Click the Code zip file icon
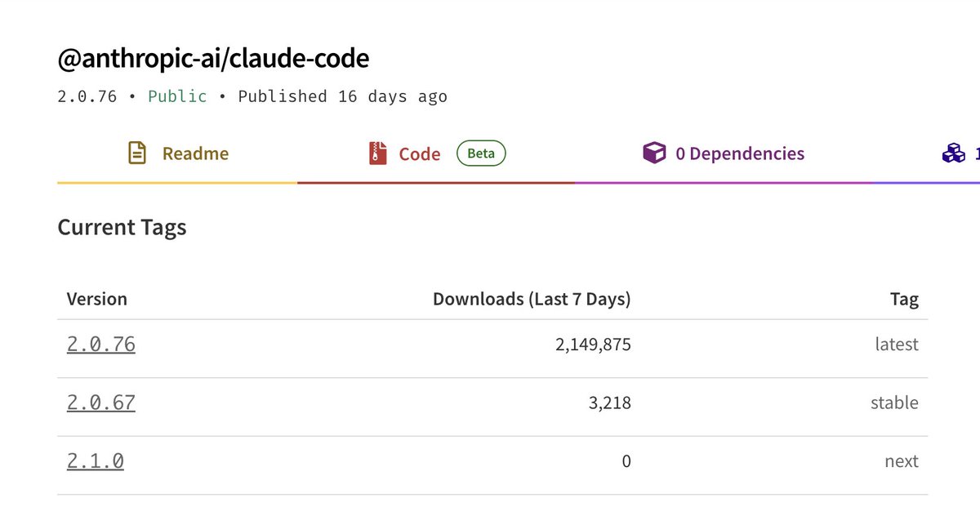This screenshot has height=516, width=980. 377,153
